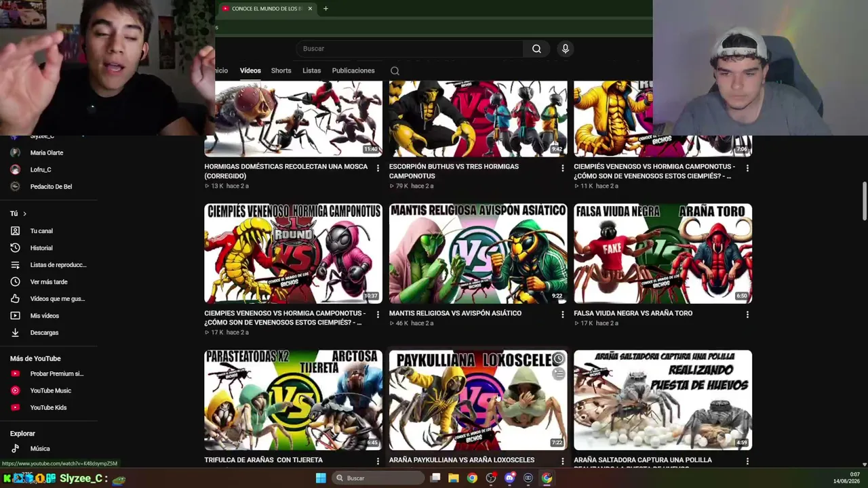Screen dimensions: 868x488
Task: Open new browser tab with plus button
Action: pyautogui.click(x=325, y=9)
